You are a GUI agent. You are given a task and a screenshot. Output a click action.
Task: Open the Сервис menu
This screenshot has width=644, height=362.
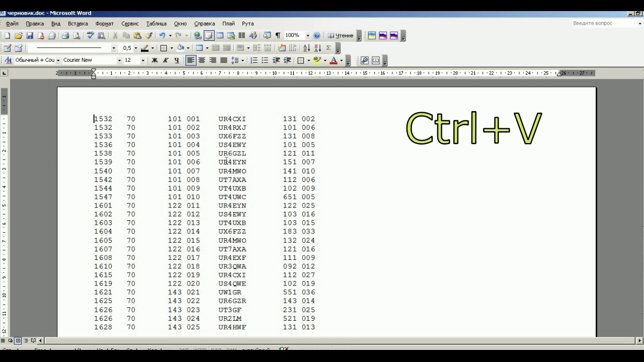coord(130,24)
